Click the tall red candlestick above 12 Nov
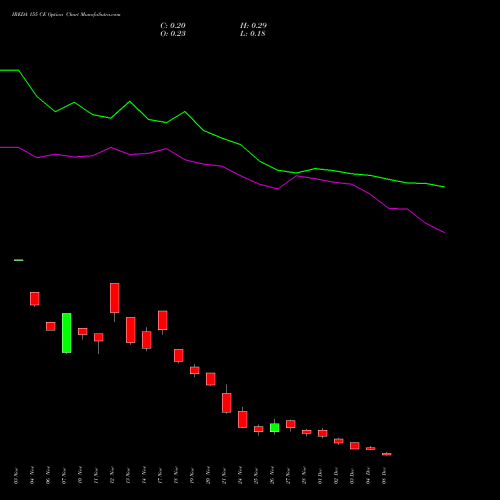 (115, 298)
